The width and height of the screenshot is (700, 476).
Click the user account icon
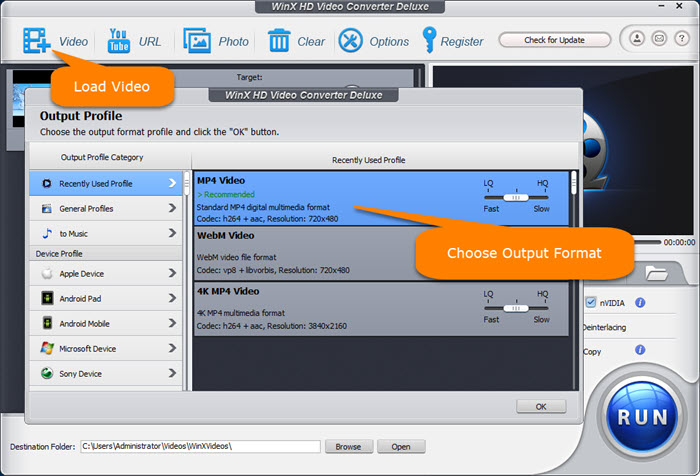(x=637, y=39)
